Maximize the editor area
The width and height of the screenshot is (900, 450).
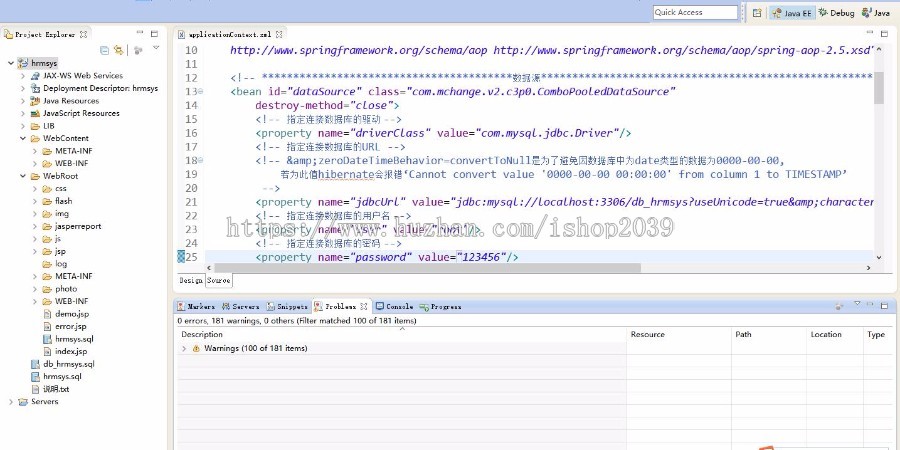point(885,34)
